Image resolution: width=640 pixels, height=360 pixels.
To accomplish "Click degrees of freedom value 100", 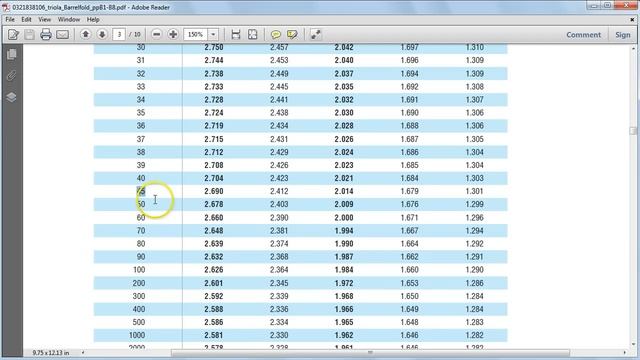I will pyautogui.click(x=139, y=270).
